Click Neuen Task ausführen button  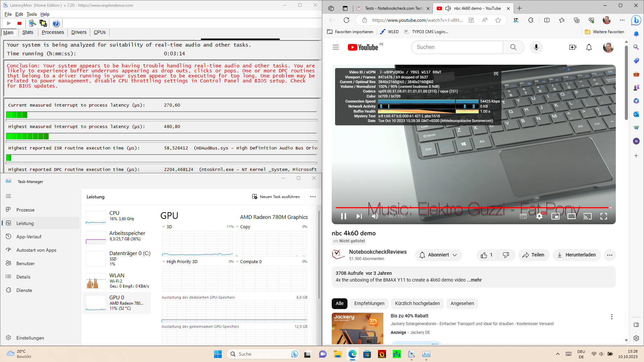(x=276, y=197)
